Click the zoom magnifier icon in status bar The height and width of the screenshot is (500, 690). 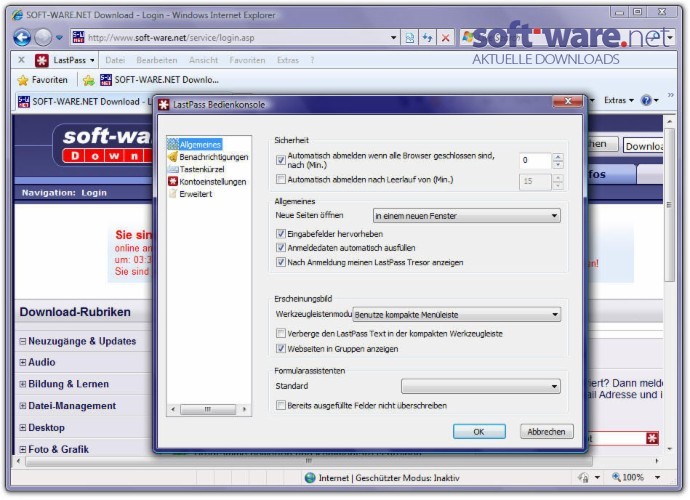click(x=616, y=477)
